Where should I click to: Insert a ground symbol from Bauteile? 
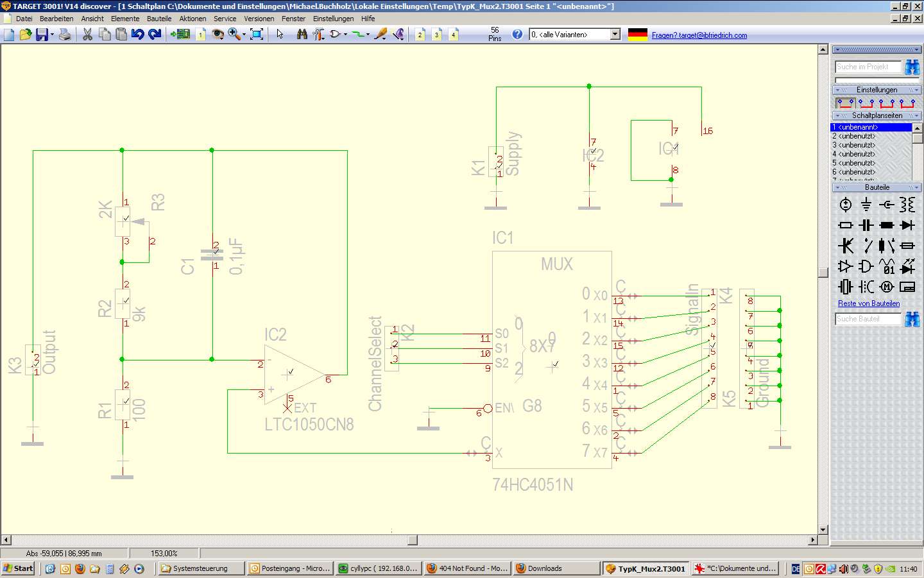point(866,205)
